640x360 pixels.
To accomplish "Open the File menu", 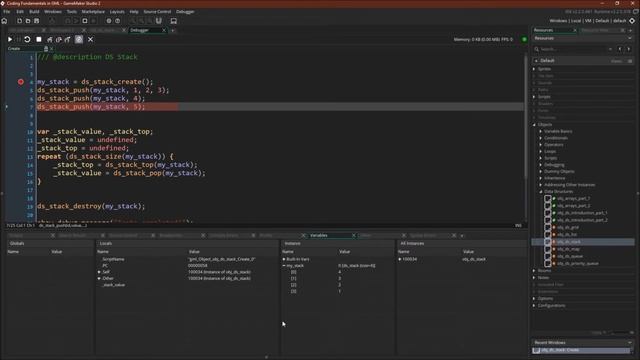I will (x=7, y=12).
